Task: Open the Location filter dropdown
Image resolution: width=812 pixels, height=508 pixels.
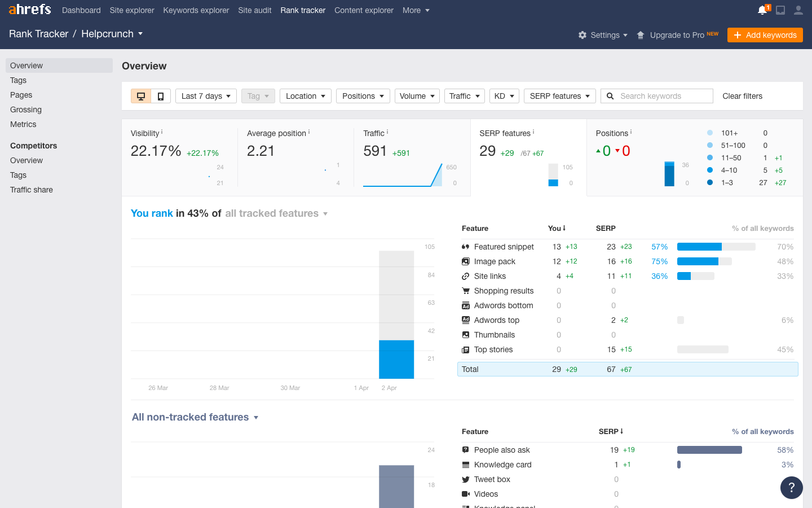Action: click(x=306, y=96)
